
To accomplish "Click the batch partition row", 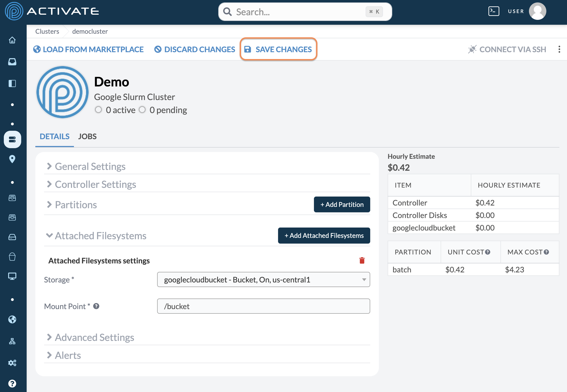I will pyautogui.click(x=473, y=270).
